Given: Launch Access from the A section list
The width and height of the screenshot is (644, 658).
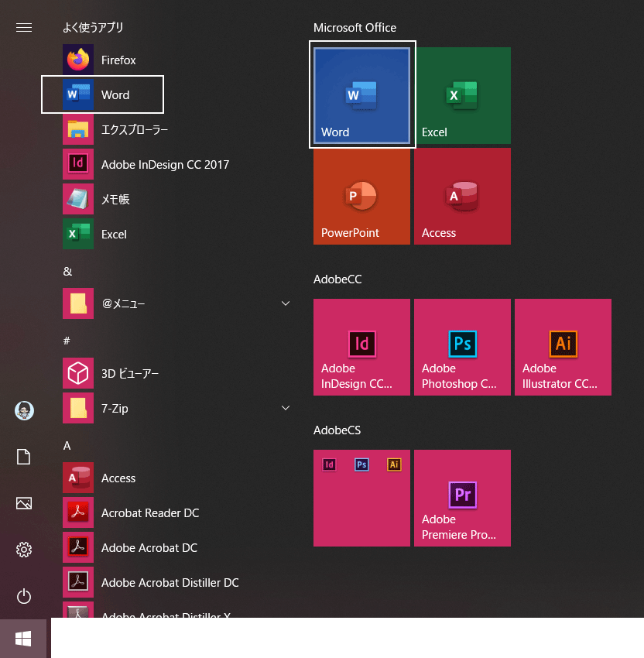Looking at the screenshot, I should click(176, 478).
